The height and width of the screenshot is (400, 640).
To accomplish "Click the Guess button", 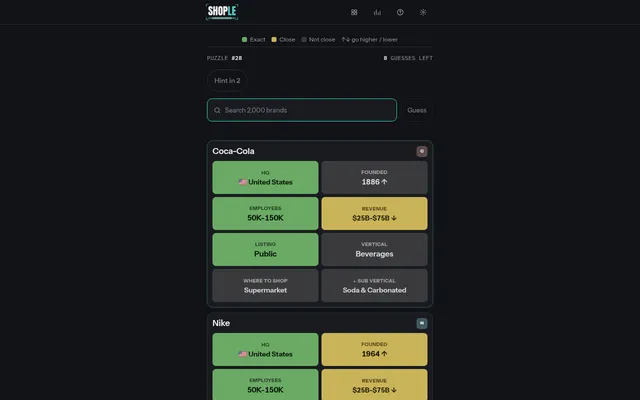I will tap(417, 110).
